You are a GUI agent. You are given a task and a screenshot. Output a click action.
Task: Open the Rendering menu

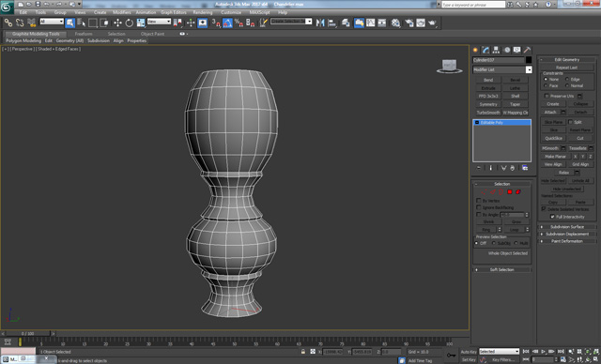tap(203, 12)
